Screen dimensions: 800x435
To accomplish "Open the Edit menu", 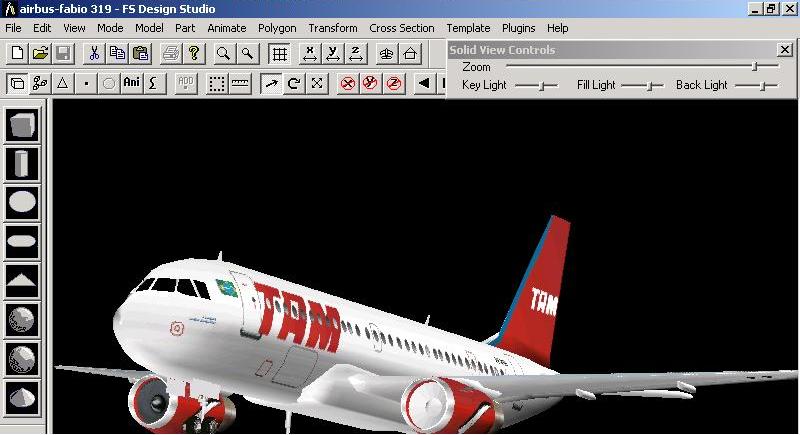I will (x=42, y=28).
